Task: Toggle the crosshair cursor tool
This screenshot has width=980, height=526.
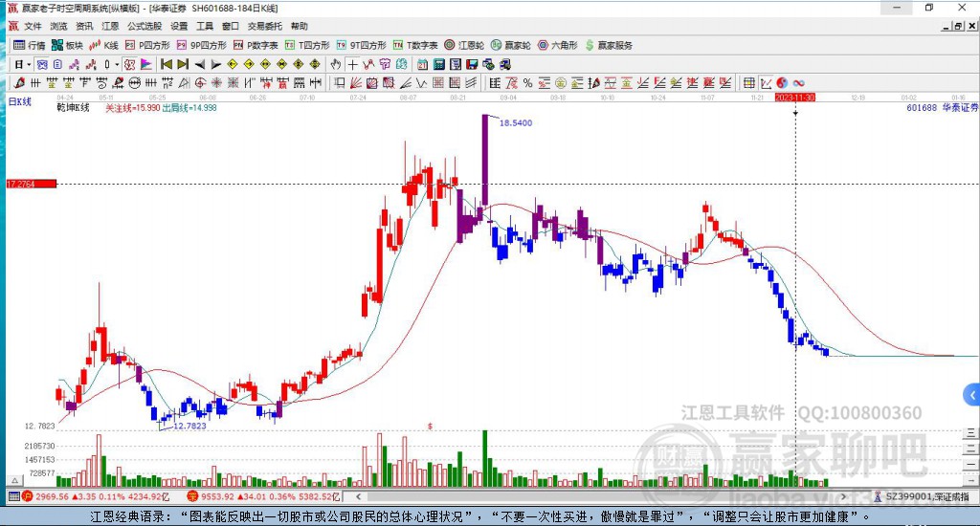Action: [x=352, y=64]
